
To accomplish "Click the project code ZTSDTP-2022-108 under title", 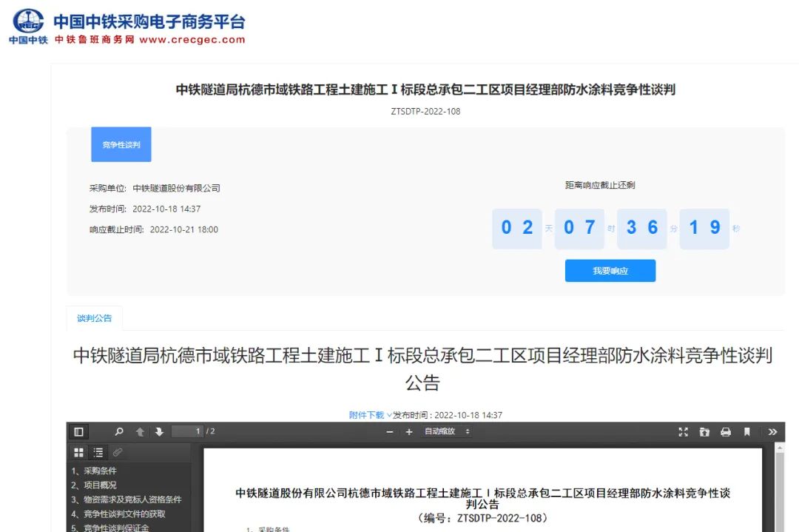I will [425, 112].
